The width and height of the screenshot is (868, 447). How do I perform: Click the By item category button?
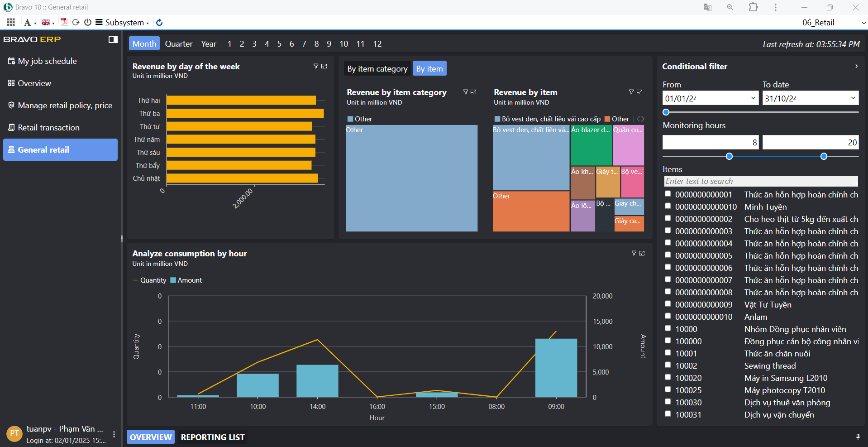tap(377, 69)
